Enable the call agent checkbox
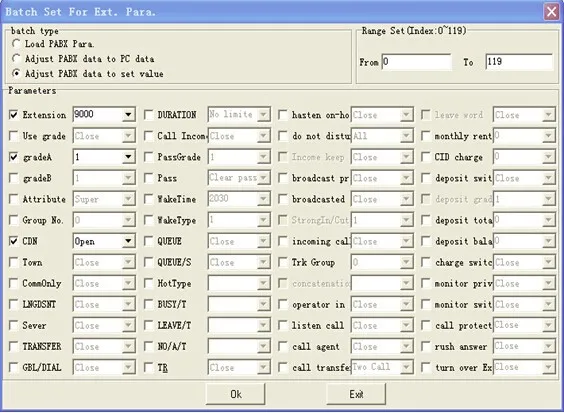This screenshot has height=413, width=564. click(x=283, y=346)
